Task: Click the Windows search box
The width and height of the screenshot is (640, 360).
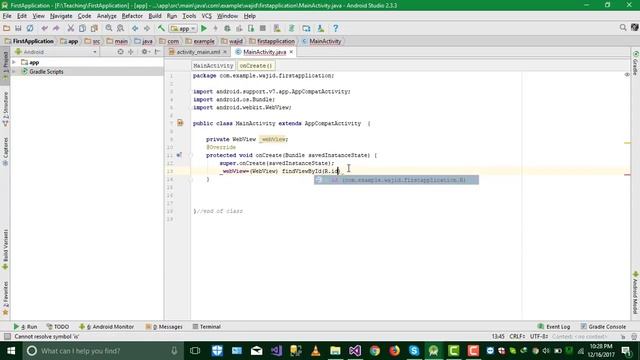Action: (x=103, y=351)
